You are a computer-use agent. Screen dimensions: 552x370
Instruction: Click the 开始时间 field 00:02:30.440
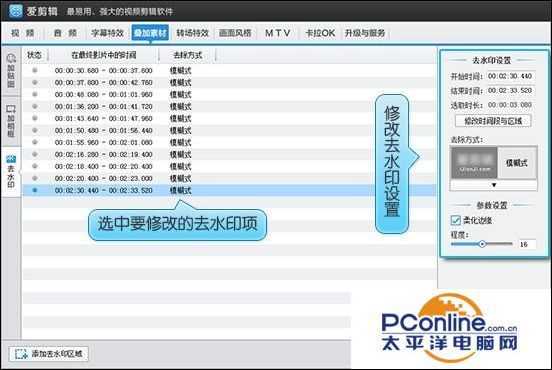click(x=510, y=76)
